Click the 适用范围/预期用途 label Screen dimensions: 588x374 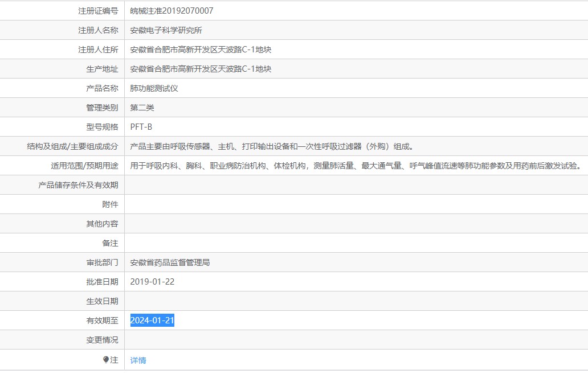pos(85,166)
